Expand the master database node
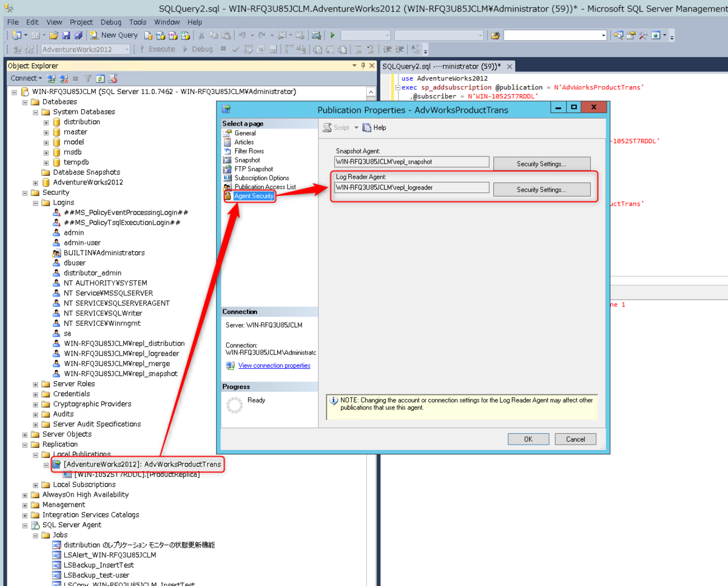The image size is (728, 586). 46,132
